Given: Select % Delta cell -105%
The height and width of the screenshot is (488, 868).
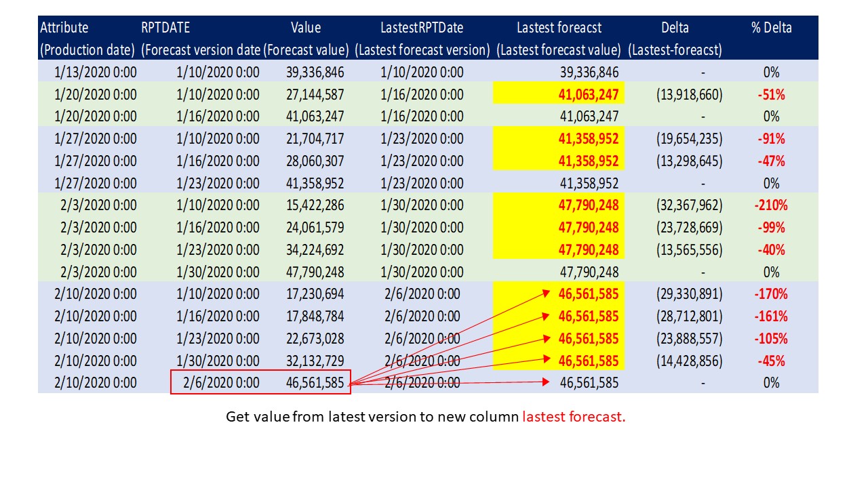Looking at the screenshot, I should (771, 339).
